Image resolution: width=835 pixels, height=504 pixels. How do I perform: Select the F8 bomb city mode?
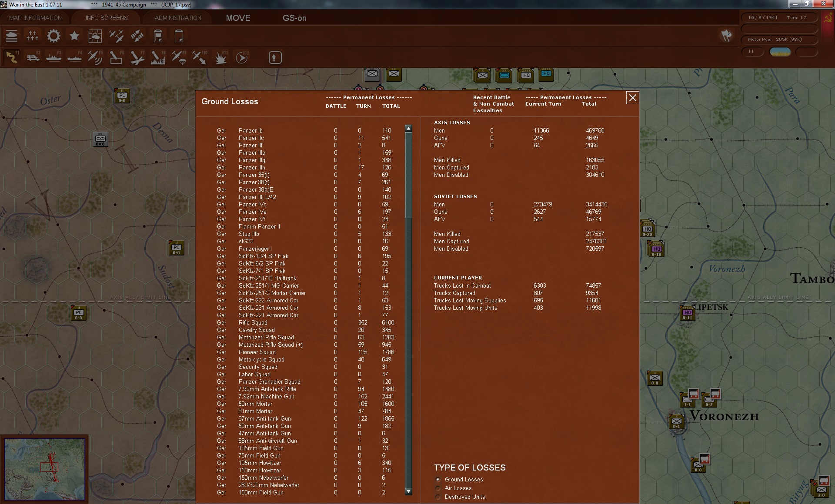(158, 57)
